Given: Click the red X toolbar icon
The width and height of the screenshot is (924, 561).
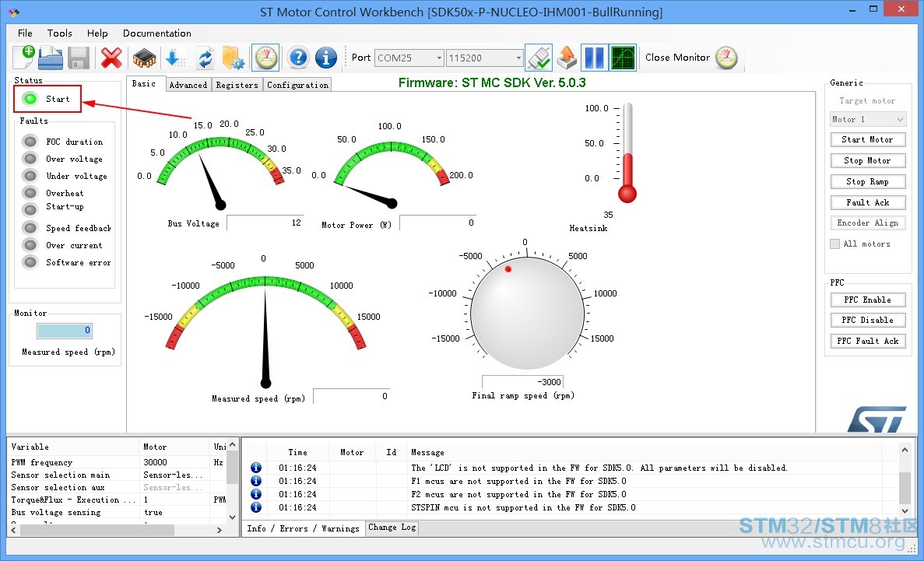Looking at the screenshot, I should click(111, 58).
